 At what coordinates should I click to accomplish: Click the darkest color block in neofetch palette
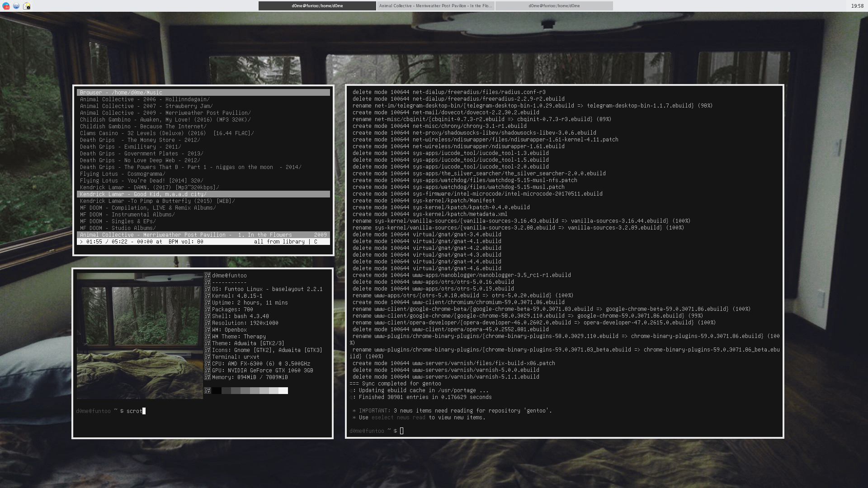pos(217,391)
